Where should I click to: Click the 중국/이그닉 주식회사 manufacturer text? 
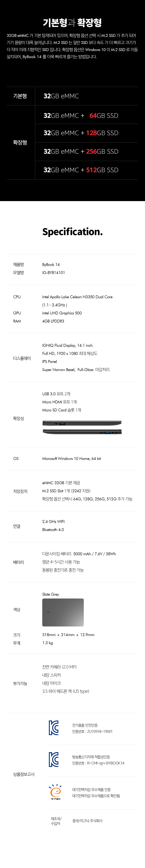(87, 821)
